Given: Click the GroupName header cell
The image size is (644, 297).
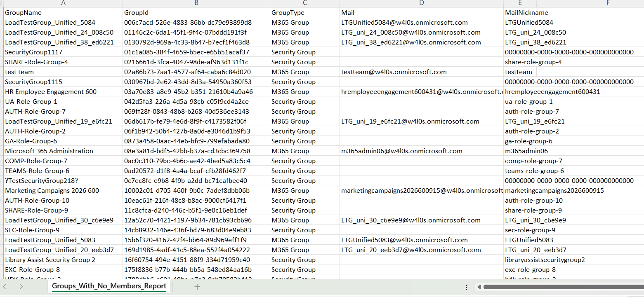Looking at the screenshot, I should 23,13.
